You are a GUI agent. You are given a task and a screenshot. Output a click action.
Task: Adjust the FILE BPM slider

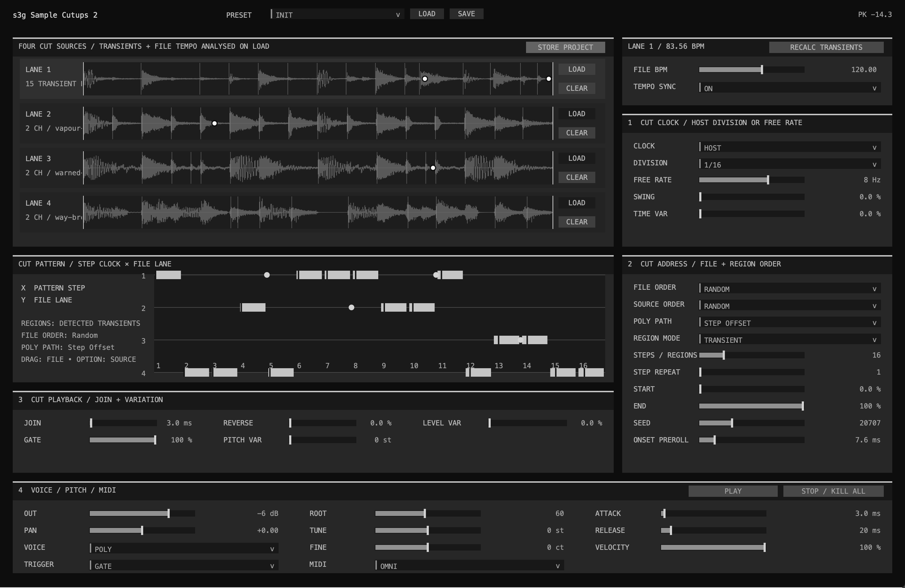751,70
